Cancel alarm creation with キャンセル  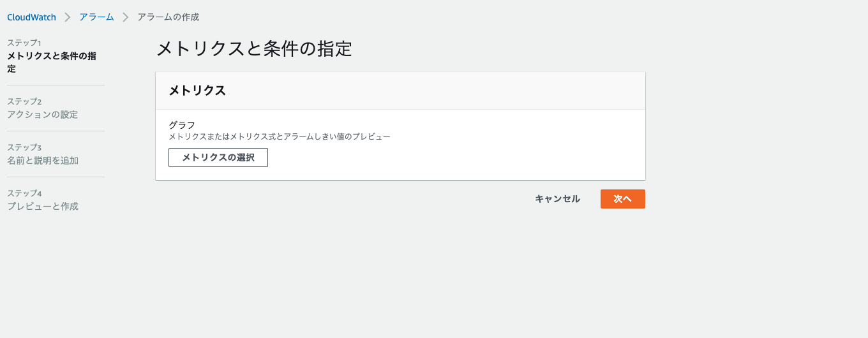(x=557, y=199)
